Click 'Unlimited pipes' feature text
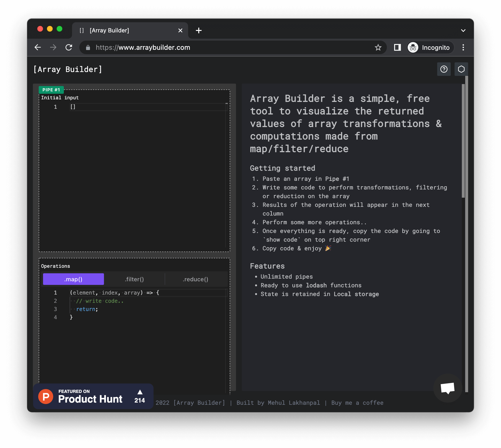Viewport: 501px width, 448px height. 287,276
